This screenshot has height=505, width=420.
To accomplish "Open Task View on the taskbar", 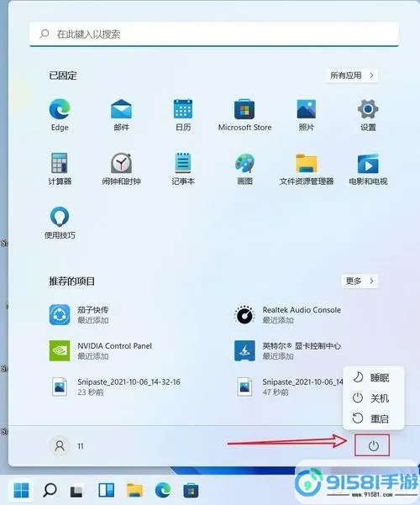I will tap(77, 491).
